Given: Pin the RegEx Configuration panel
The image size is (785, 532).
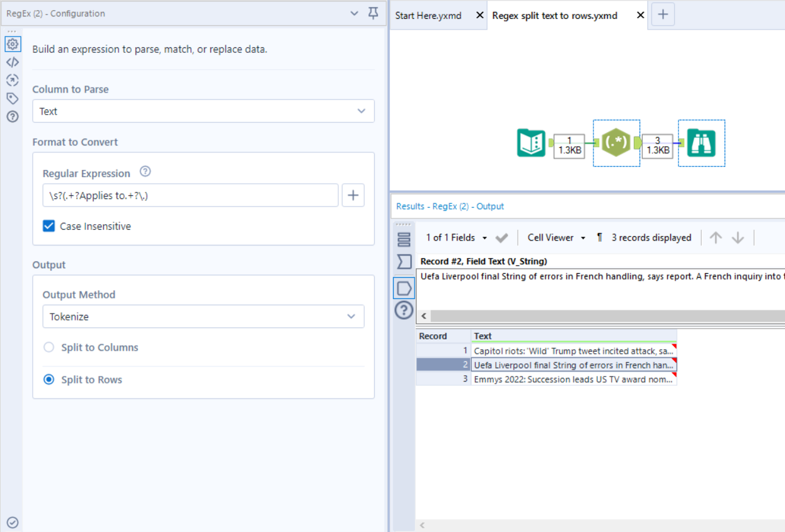Looking at the screenshot, I should click(x=373, y=13).
